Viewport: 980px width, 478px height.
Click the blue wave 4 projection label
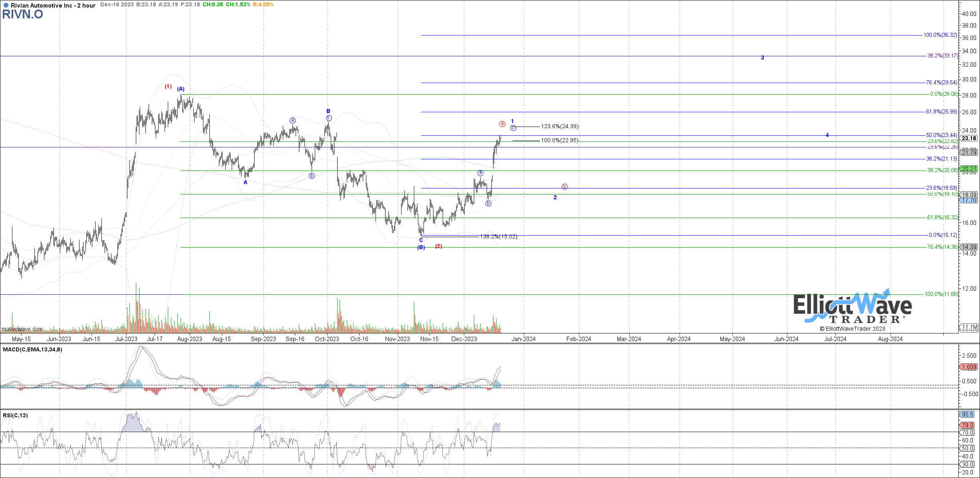827,135
